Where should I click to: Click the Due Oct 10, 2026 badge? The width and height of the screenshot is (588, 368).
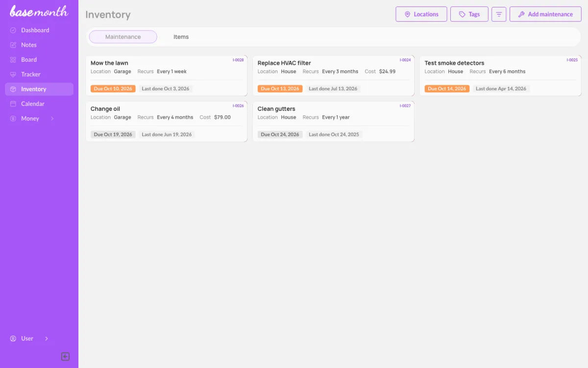pos(113,89)
